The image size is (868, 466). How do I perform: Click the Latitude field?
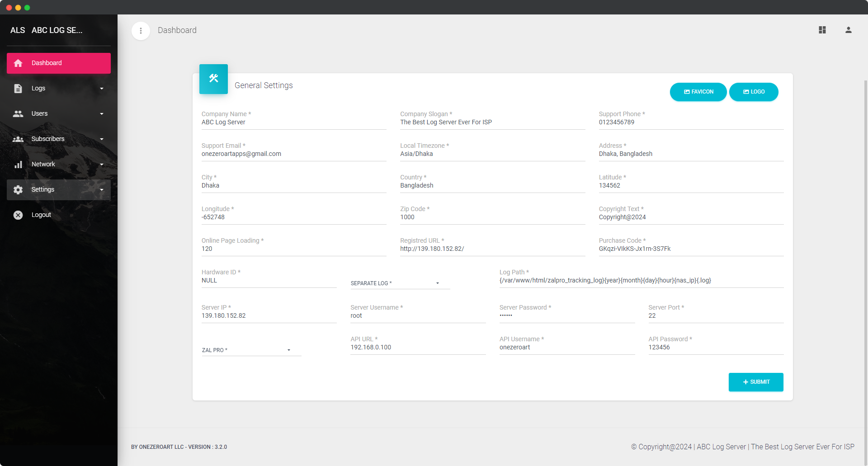[691, 185]
